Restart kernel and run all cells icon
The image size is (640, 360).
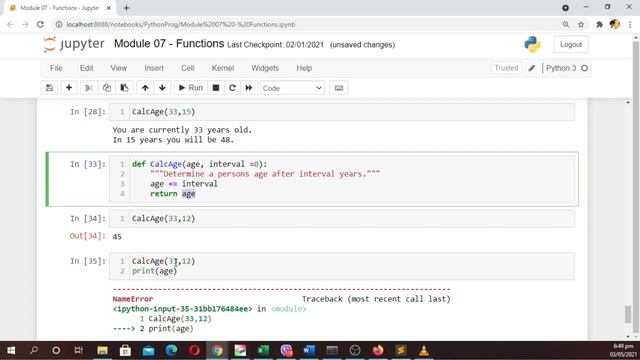[249, 88]
